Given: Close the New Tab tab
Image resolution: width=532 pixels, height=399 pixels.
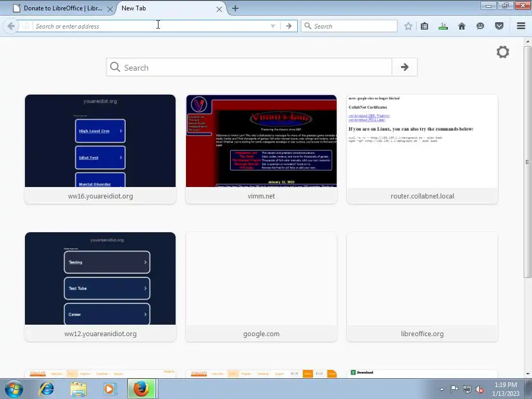Looking at the screenshot, I should tap(219, 9).
